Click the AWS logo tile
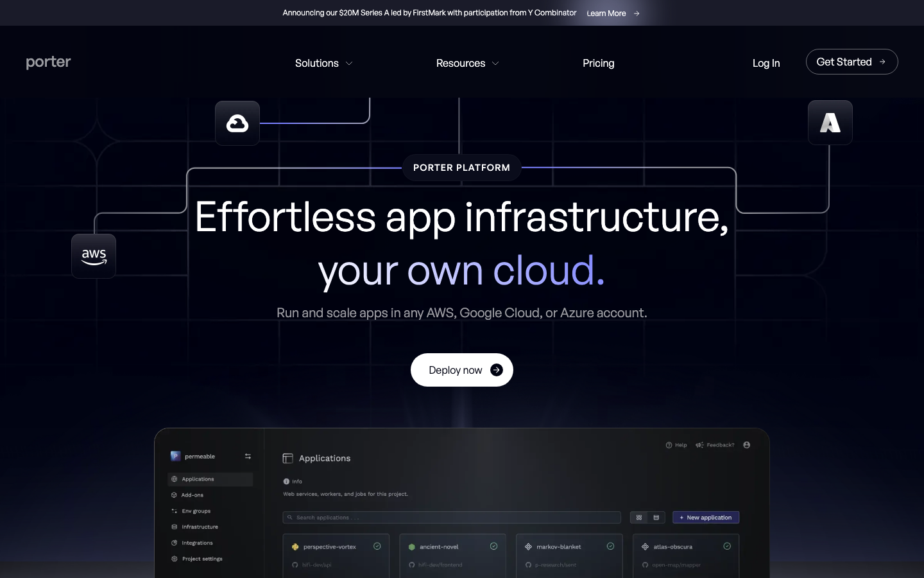The width and height of the screenshot is (924, 578). [x=94, y=256]
